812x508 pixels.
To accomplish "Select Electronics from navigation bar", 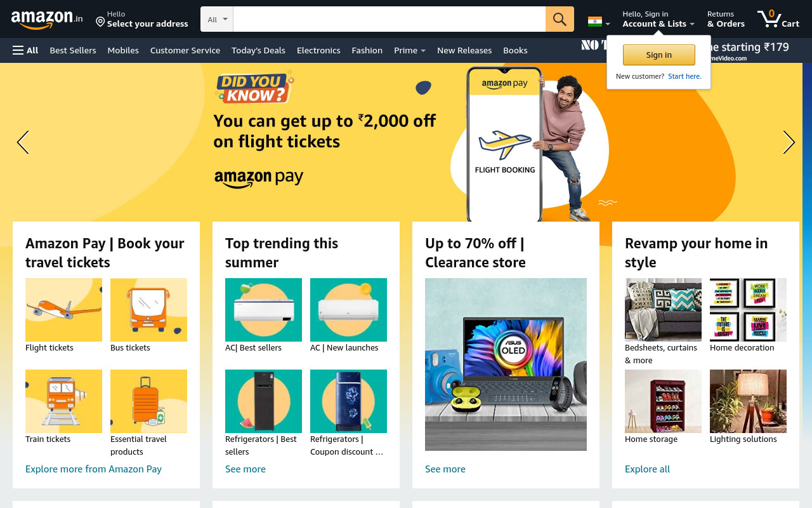I will pos(318,50).
